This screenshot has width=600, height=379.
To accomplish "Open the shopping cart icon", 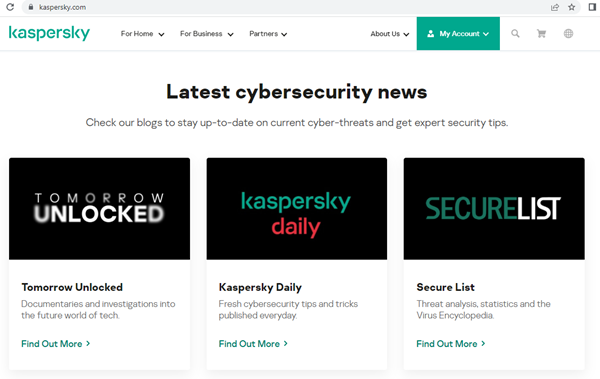I will (541, 34).
